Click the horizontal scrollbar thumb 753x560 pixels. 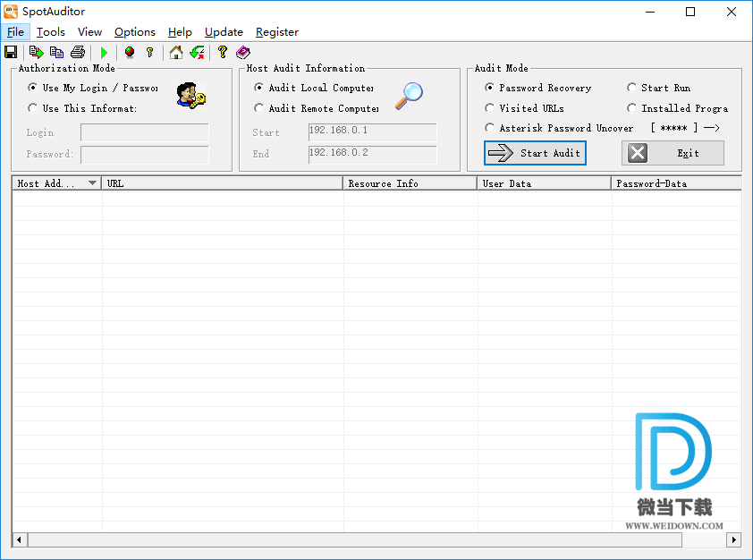(355, 539)
